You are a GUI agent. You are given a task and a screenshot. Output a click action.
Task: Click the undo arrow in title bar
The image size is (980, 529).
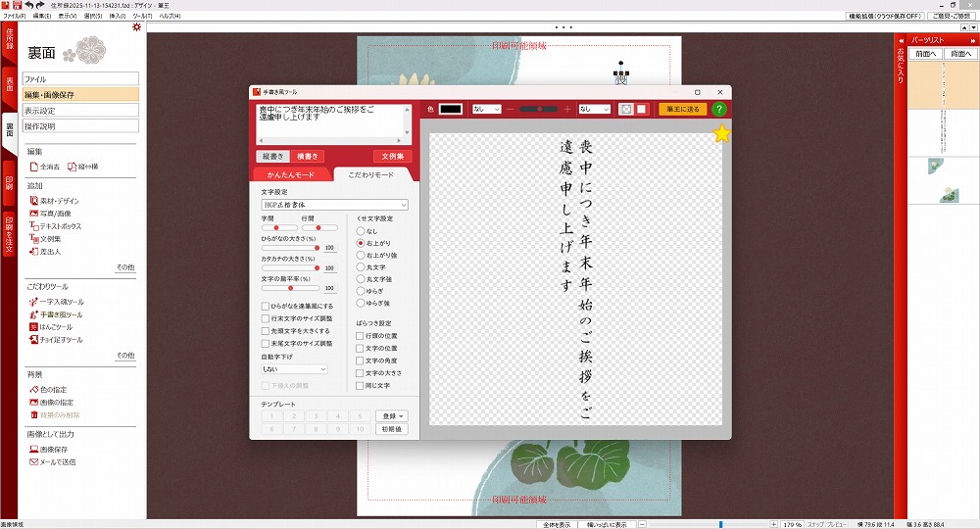point(29,5)
